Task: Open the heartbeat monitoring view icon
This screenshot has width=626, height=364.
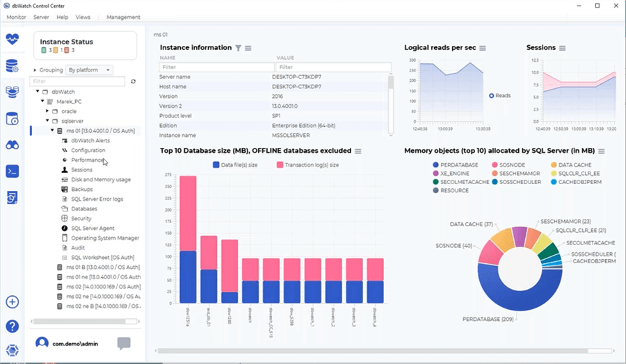Action: coord(13,39)
